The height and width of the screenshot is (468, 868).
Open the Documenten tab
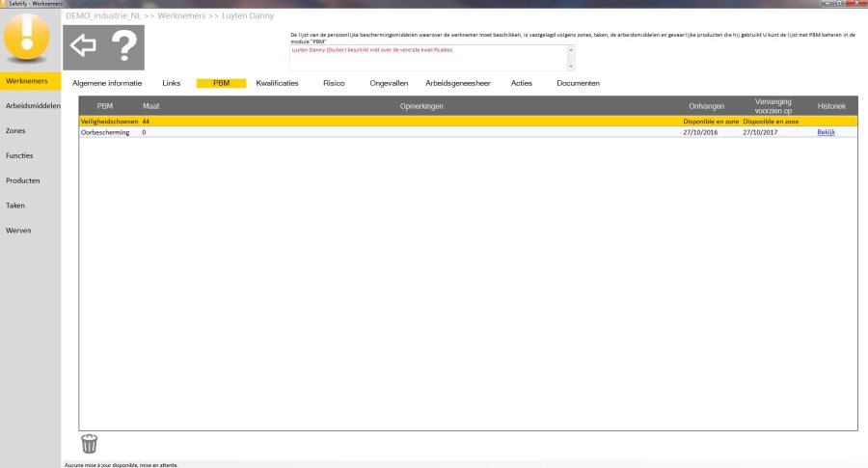coord(578,83)
